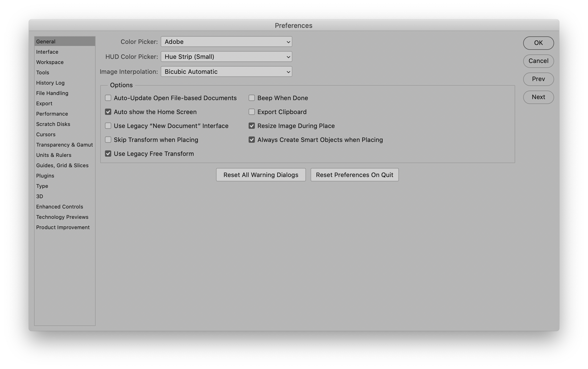Viewport: 588px width, 369px height.
Task: Confirm preferences with the OK button
Action: coord(538,43)
